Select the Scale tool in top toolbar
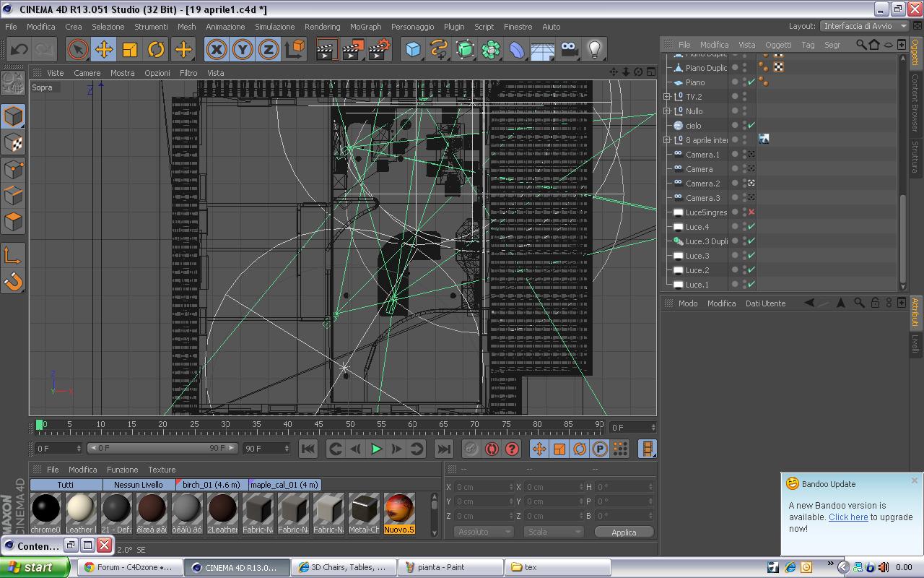 tap(130, 49)
